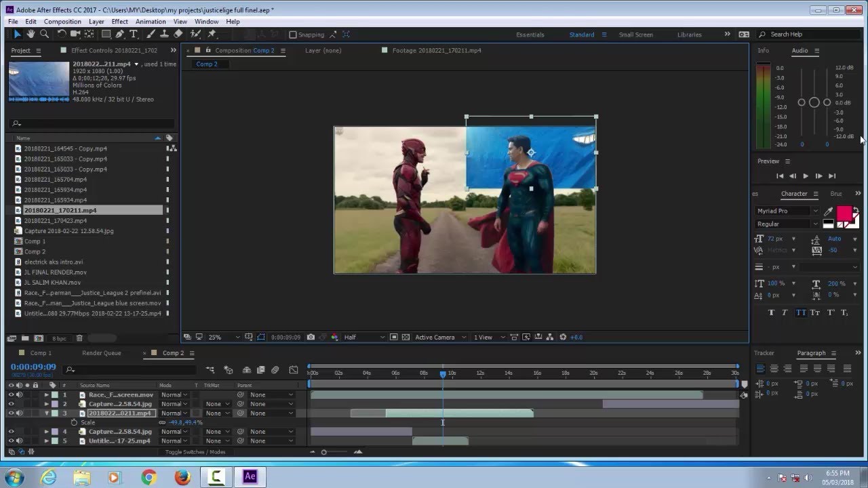The height and width of the screenshot is (488, 868).
Task: Select the Clone Stamp tool
Action: click(x=163, y=34)
